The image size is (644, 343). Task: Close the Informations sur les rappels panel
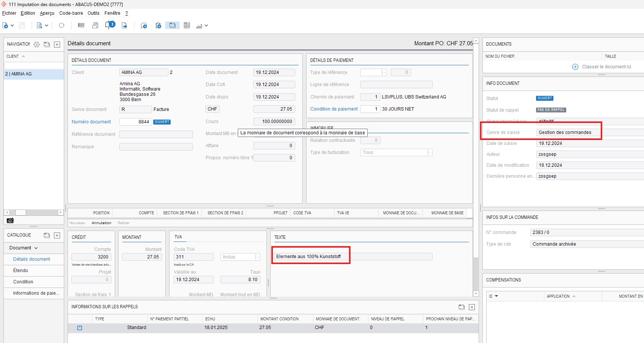point(472,307)
